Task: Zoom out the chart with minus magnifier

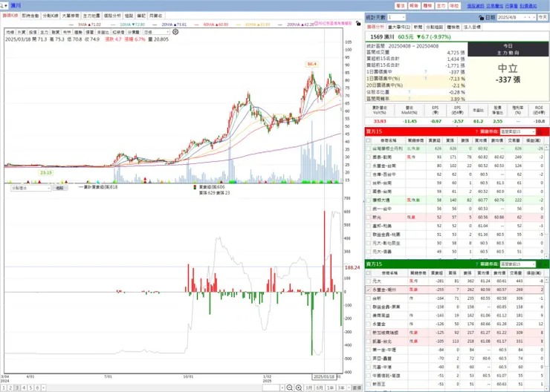Action: click(289, 388)
